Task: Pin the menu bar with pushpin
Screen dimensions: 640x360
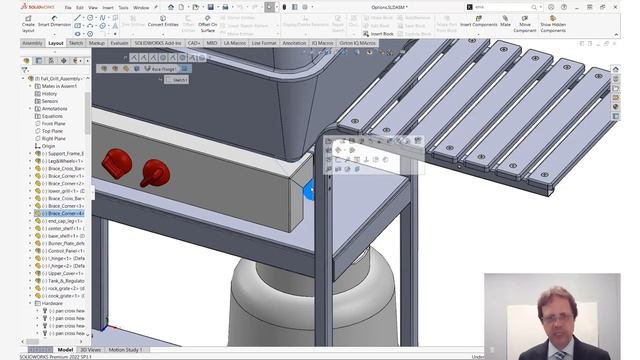Action: (x=156, y=7)
